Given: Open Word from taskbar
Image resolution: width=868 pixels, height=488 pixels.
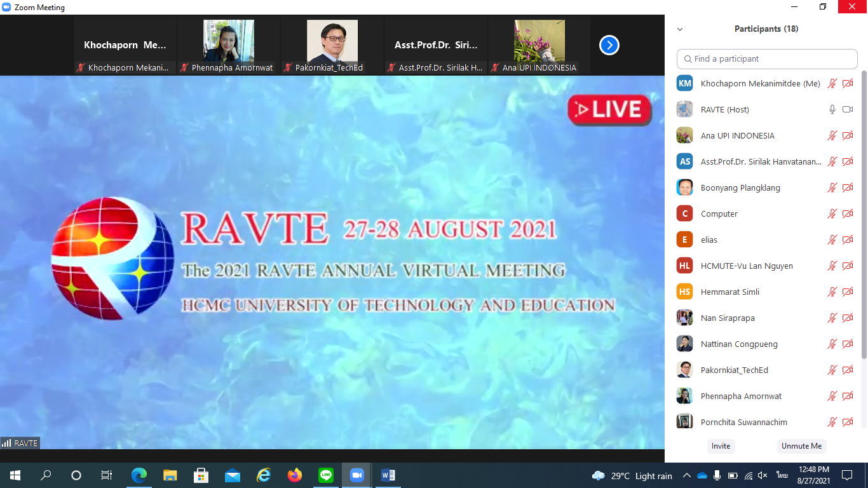Looking at the screenshot, I should (x=388, y=475).
